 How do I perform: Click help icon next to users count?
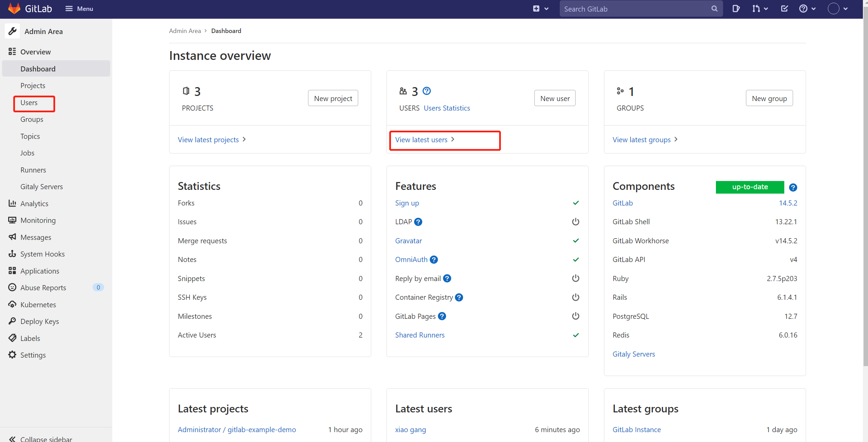pyautogui.click(x=426, y=91)
